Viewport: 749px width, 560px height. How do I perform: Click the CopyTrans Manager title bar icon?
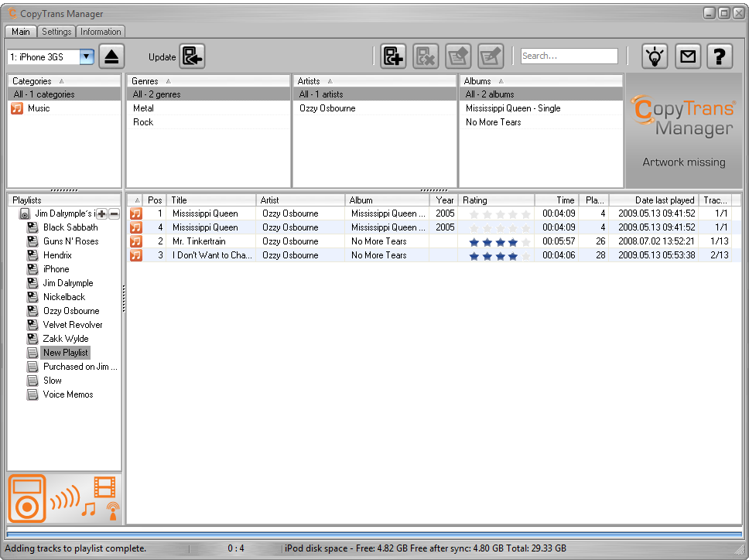pos(12,13)
